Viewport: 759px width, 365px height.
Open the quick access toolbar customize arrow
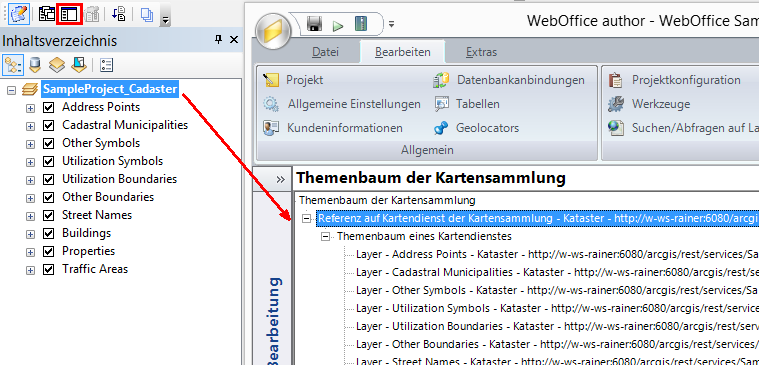click(392, 24)
